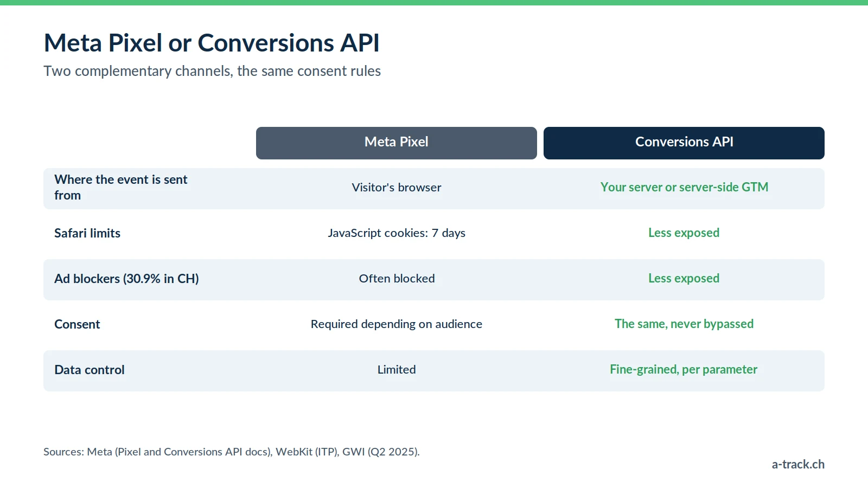Click 'Your server or server-side GTM' cell

click(x=684, y=187)
